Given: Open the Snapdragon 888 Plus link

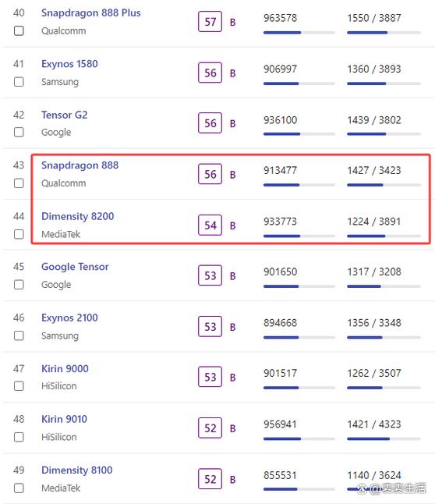Looking at the screenshot, I should pyautogui.click(x=91, y=12).
